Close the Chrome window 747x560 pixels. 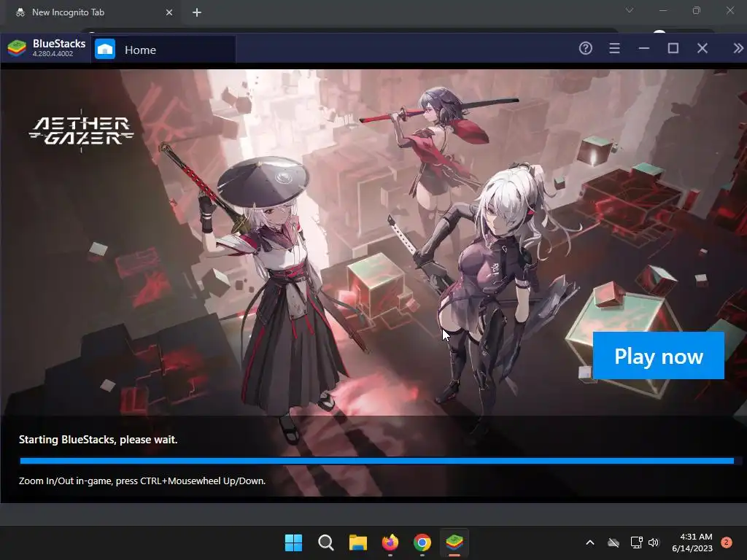point(729,10)
